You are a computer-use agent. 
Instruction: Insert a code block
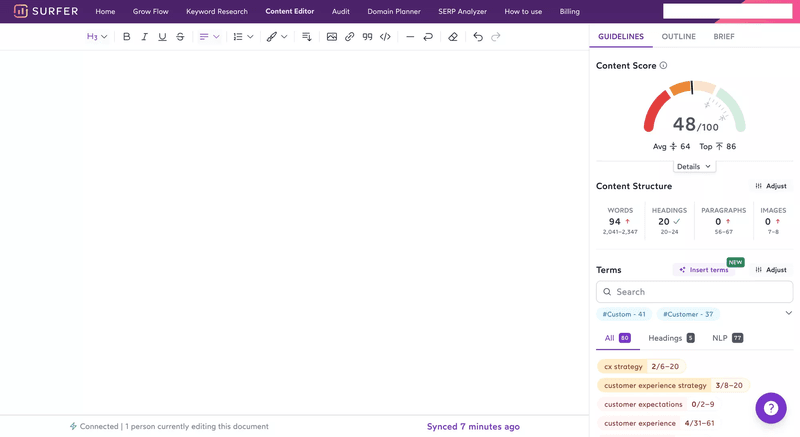385,37
